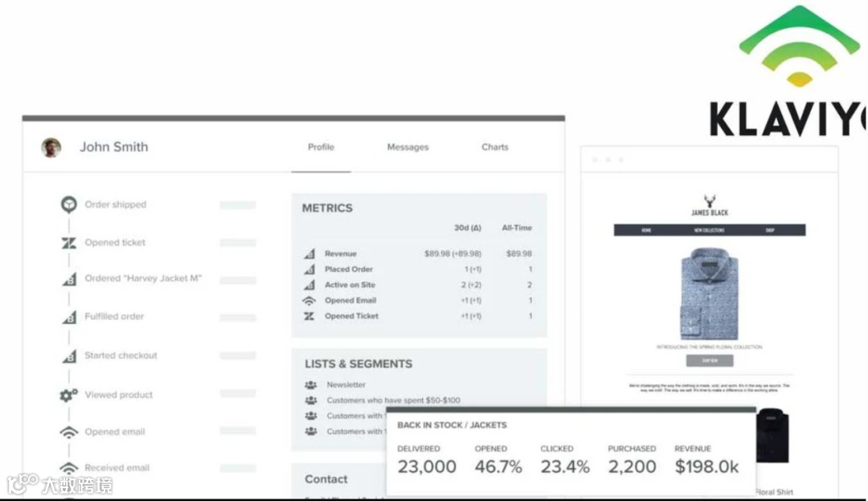Select the Started checkout event text
This screenshot has height=501, width=868.
click(121, 355)
